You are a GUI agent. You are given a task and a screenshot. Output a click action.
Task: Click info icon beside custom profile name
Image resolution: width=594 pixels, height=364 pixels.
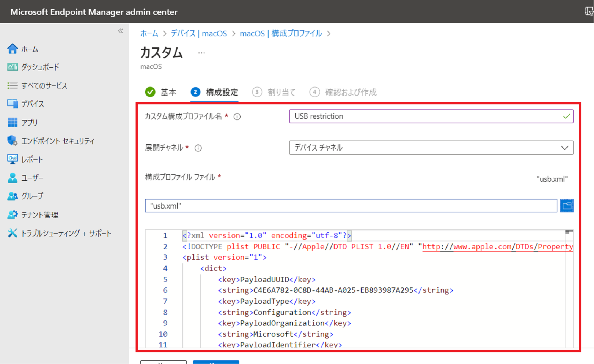click(237, 117)
